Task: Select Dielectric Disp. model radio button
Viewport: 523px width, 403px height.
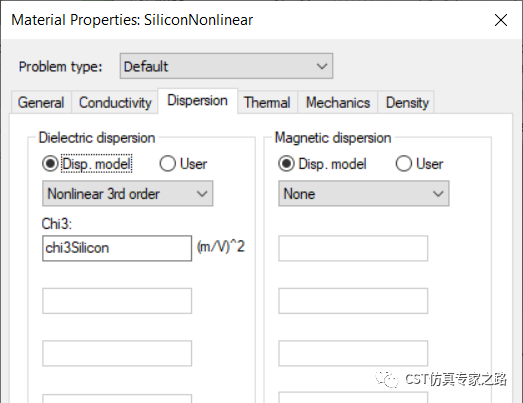Action: (50, 164)
